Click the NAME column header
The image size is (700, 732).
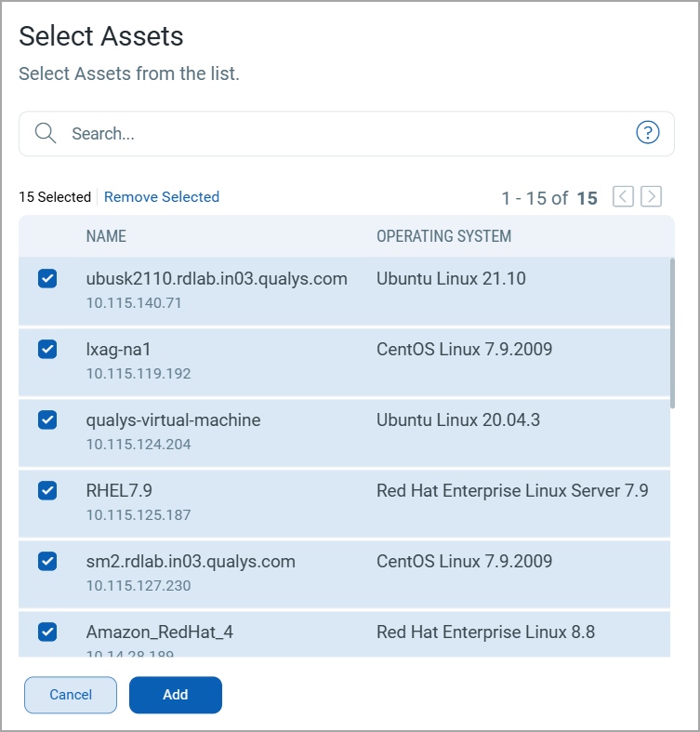click(x=106, y=236)
